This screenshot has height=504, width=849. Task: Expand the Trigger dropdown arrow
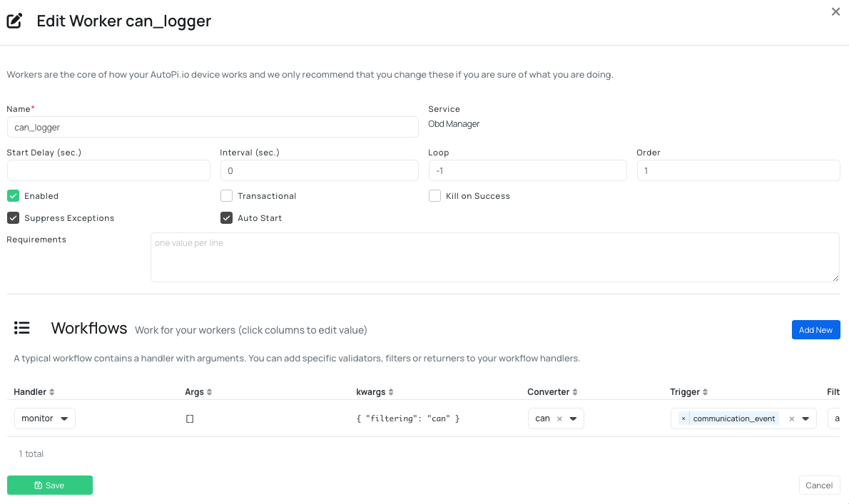click(x=807, y=418)
